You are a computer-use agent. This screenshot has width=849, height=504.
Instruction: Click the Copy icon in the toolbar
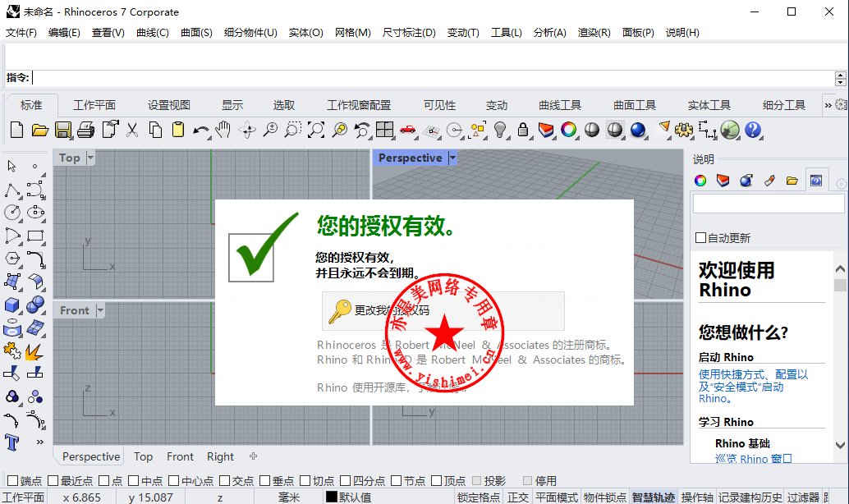point(155,130)
